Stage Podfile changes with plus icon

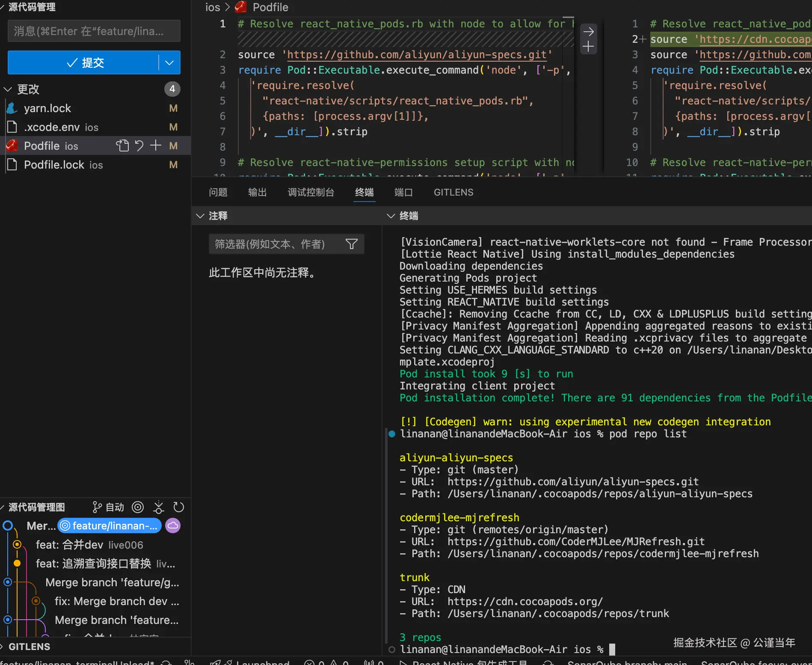[156, 146]
